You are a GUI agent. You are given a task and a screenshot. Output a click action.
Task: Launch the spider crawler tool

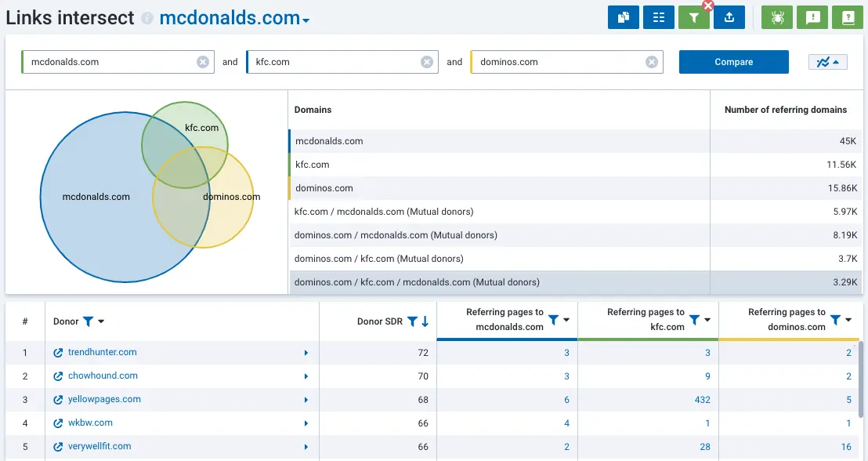pyautogui.click(x=776, y=16)
